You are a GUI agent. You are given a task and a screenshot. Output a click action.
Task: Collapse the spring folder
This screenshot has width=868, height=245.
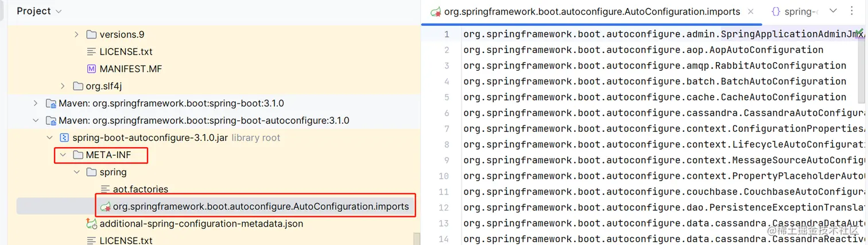76,173
